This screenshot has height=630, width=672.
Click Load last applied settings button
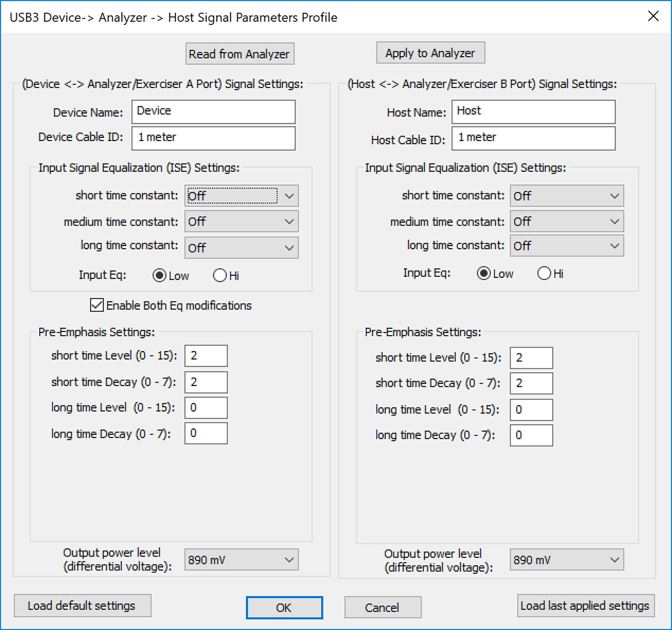pyautogui.click(x=586, y=606)
